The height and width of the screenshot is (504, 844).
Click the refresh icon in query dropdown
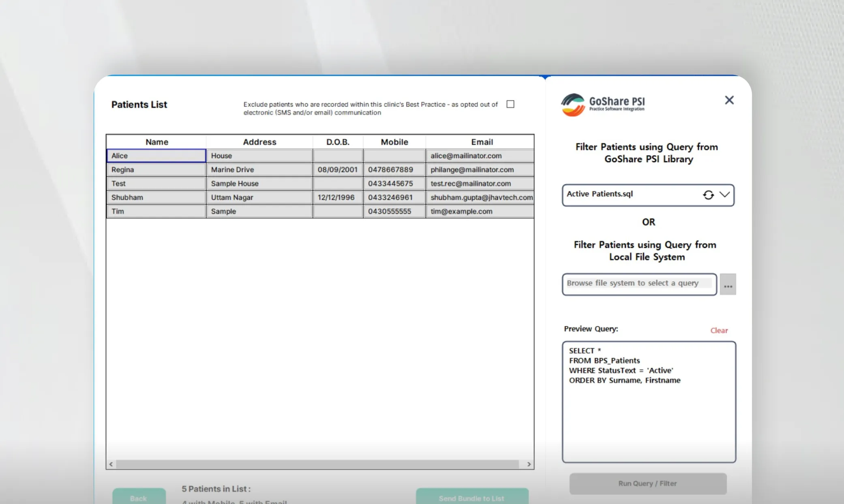click(x=708, y=195)
